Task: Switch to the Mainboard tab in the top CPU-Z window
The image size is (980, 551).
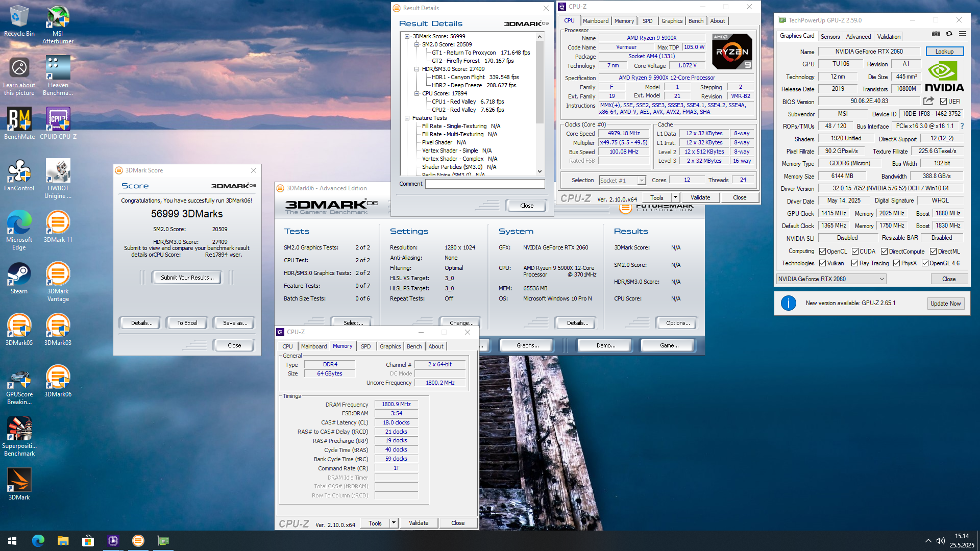Action: [x=596, y=21]
